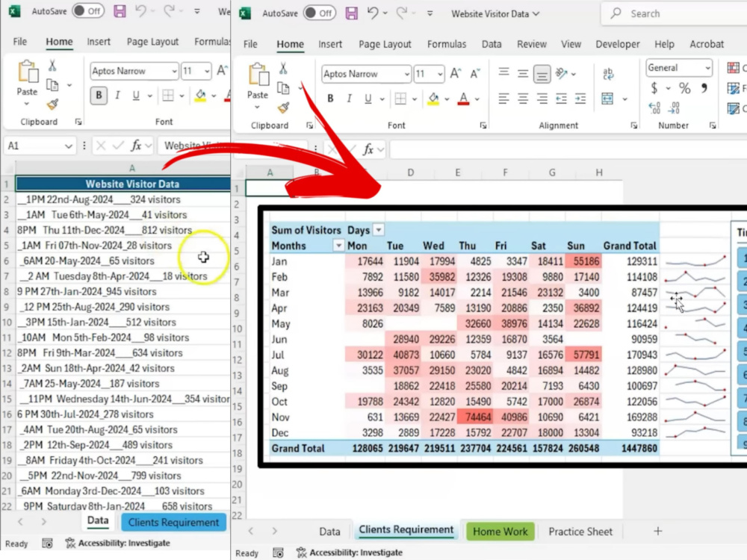Image resolution: width=747 pixels, height=560 pixels.
Task: Save workbook in right Excel window
Action: click(352, 13)
